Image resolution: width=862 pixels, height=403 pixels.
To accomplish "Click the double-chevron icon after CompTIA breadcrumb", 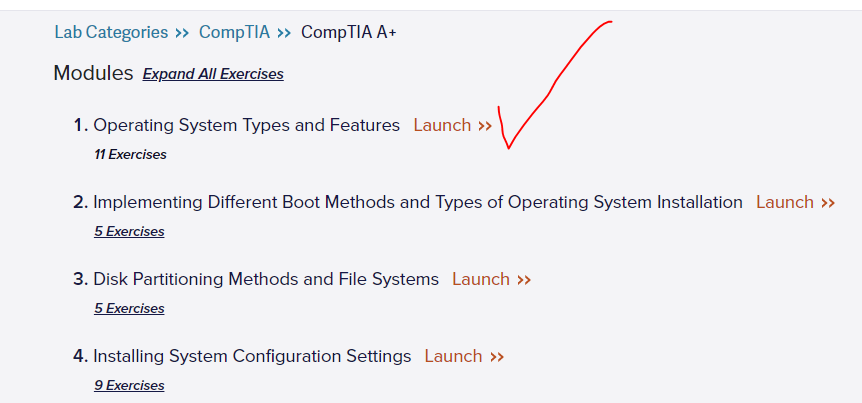I will point(284,33).
